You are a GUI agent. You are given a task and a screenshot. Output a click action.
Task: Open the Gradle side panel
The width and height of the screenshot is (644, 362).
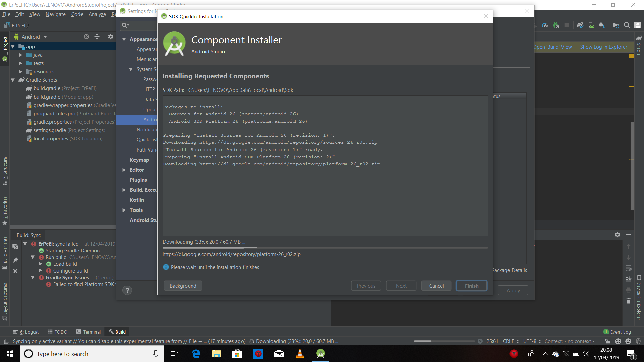pyautogui.click(x=639, y=45)
